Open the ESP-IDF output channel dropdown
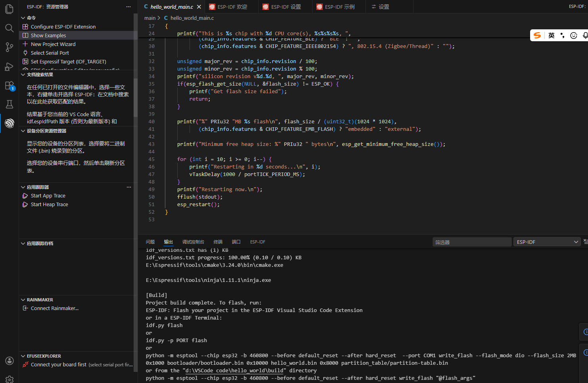The image size is (588, 383). coord(547,242)
